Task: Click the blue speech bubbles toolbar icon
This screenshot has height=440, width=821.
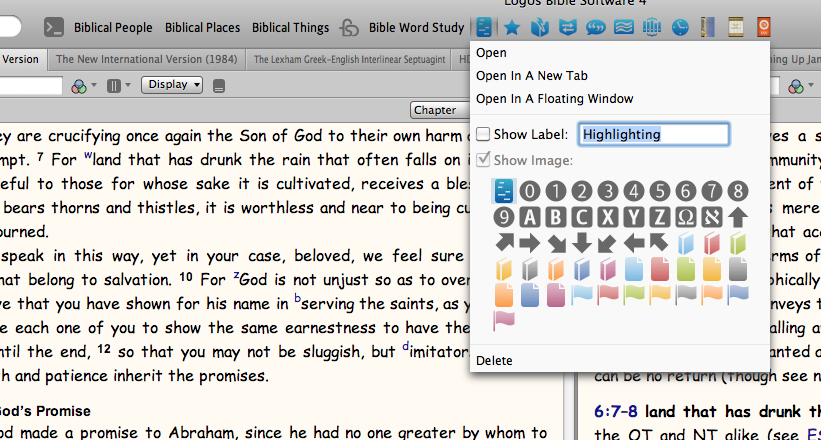Action: [x=595, y=27]
